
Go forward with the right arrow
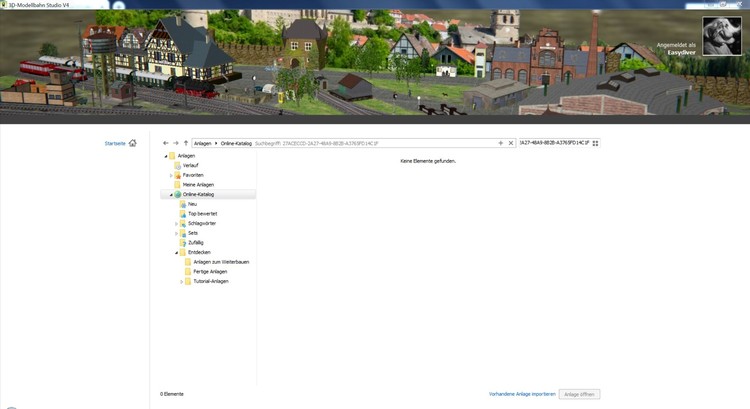click(176, 143)
